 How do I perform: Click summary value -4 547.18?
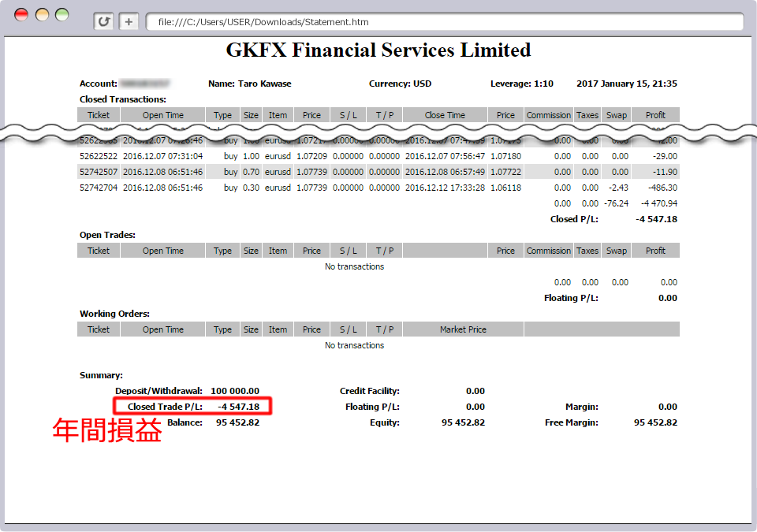pyautogui.click(x=238, y=407)
